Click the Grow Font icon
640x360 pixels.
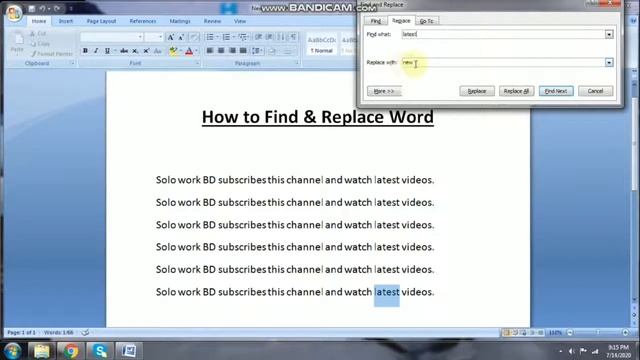[171, 37]
